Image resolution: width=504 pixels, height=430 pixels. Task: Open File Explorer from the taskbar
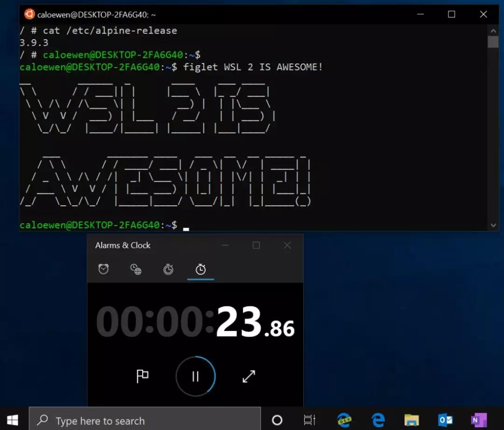411,420
